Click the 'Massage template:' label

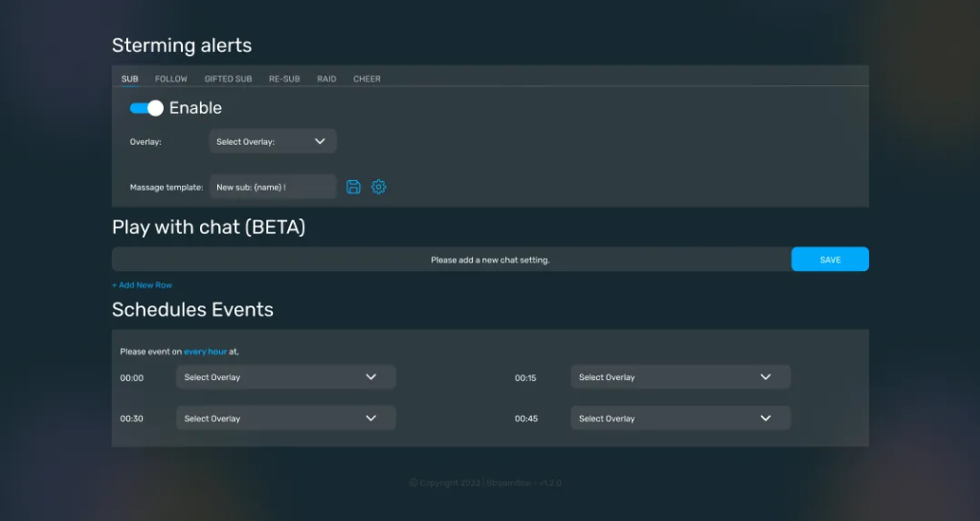tap(167, 187)
